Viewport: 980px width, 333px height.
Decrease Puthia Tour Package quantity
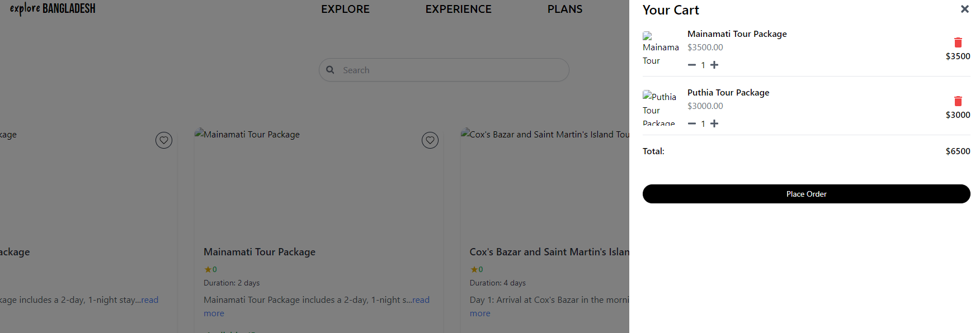[x=692, y=123]
